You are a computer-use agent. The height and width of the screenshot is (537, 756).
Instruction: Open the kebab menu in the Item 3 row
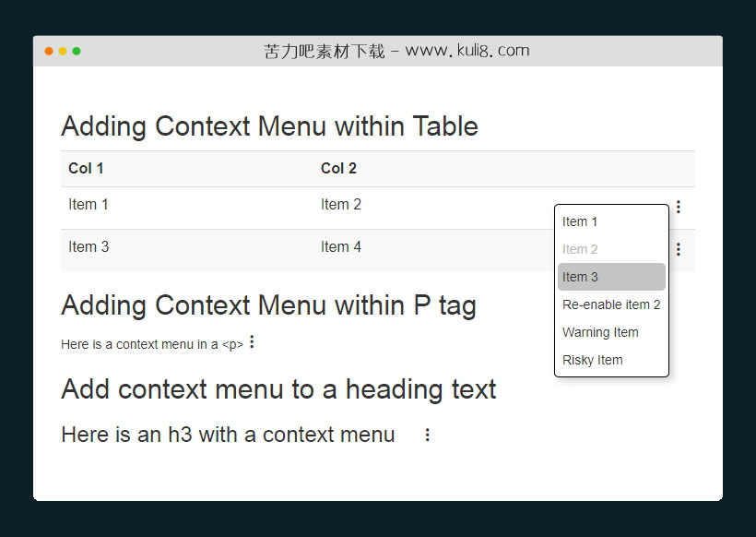coord(679,249)
